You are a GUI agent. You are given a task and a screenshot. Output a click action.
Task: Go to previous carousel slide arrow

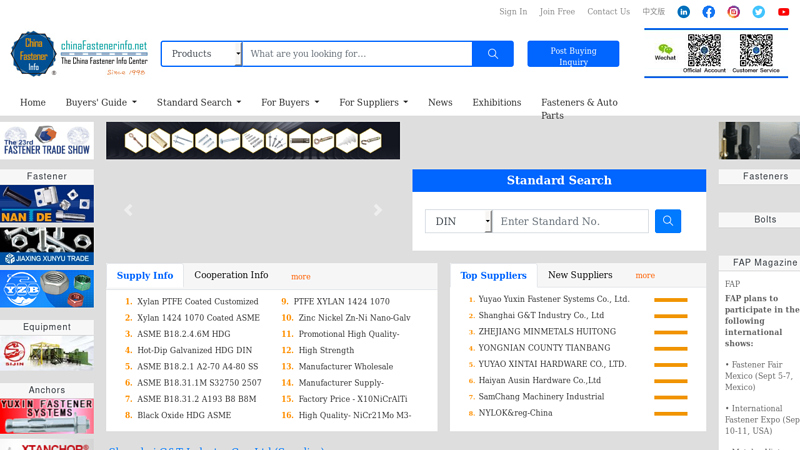[x=128, y=210]
